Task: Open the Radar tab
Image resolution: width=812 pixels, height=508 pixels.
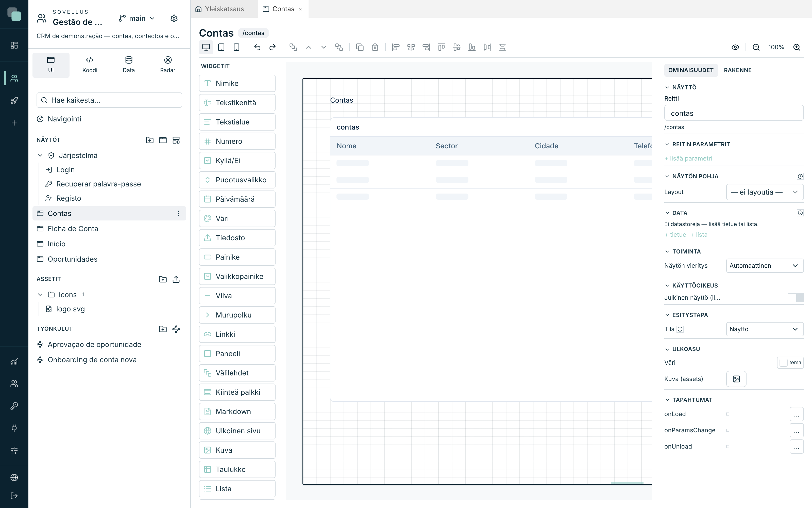Action: click(167, 65)
